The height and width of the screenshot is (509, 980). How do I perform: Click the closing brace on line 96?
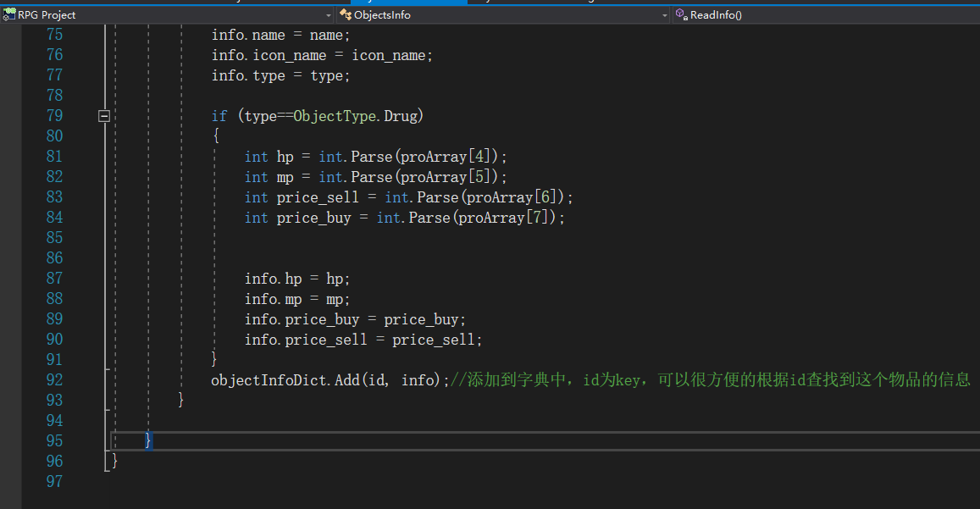(115, 461)
